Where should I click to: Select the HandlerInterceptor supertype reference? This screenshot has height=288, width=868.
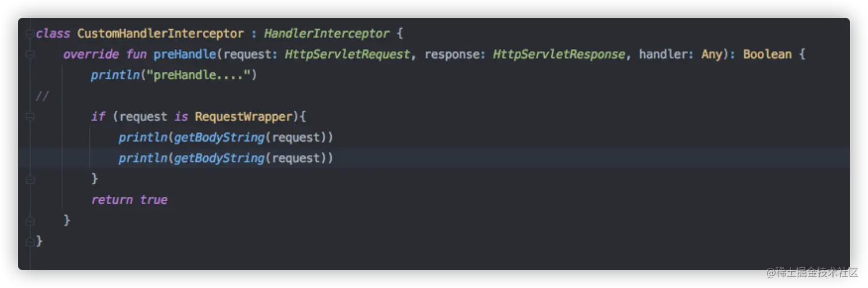(327, 34)
